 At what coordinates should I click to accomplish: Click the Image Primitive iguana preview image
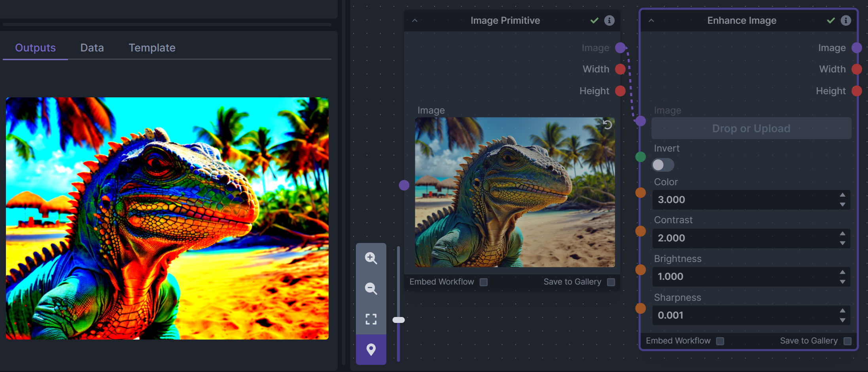(x=515, y=192)
